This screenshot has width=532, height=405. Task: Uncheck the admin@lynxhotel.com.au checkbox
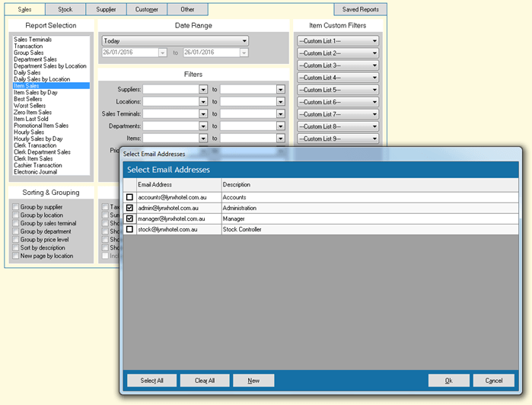(x=129, y=208)
